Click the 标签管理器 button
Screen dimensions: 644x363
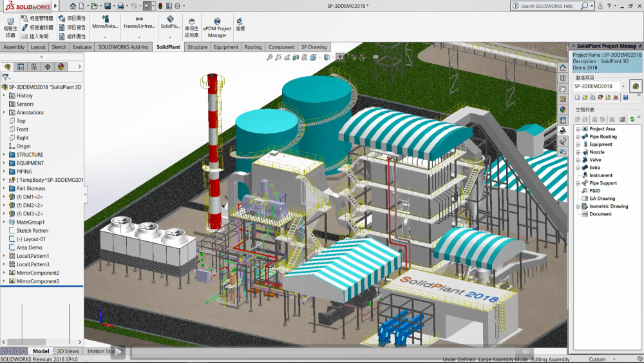(x=37, y=19)
